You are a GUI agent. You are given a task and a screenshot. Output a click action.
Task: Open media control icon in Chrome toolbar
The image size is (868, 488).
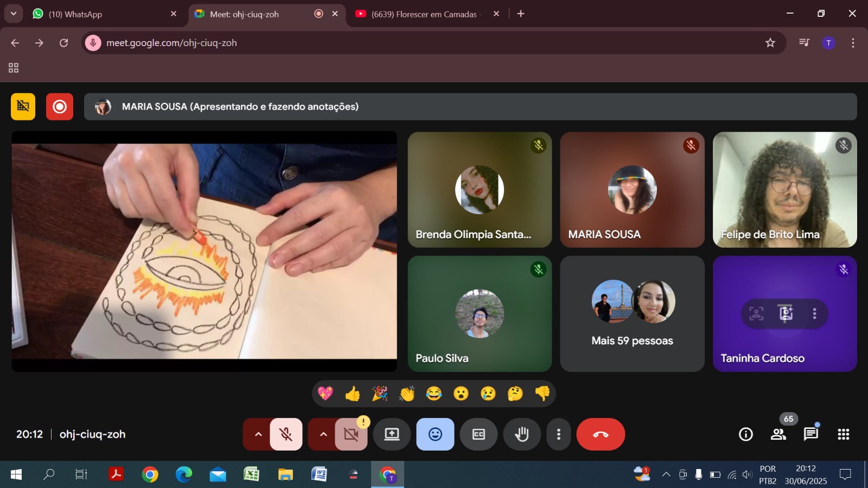805,43
